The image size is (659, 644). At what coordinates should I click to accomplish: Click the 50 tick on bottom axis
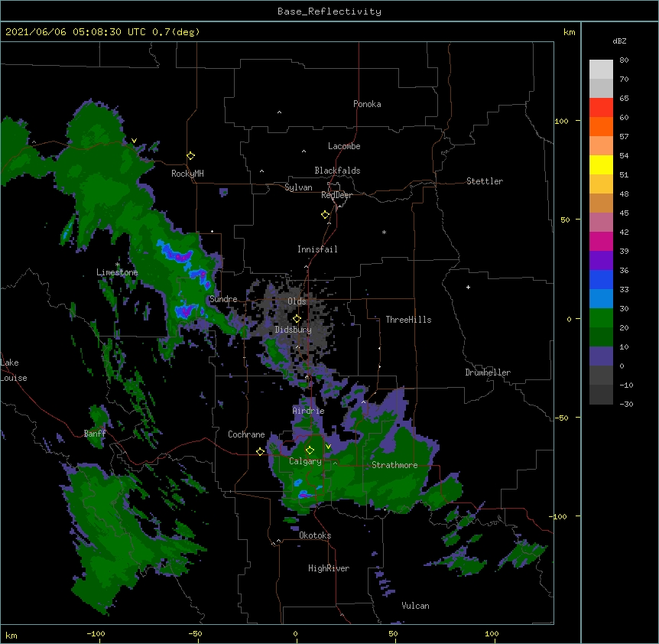[393, 633]
